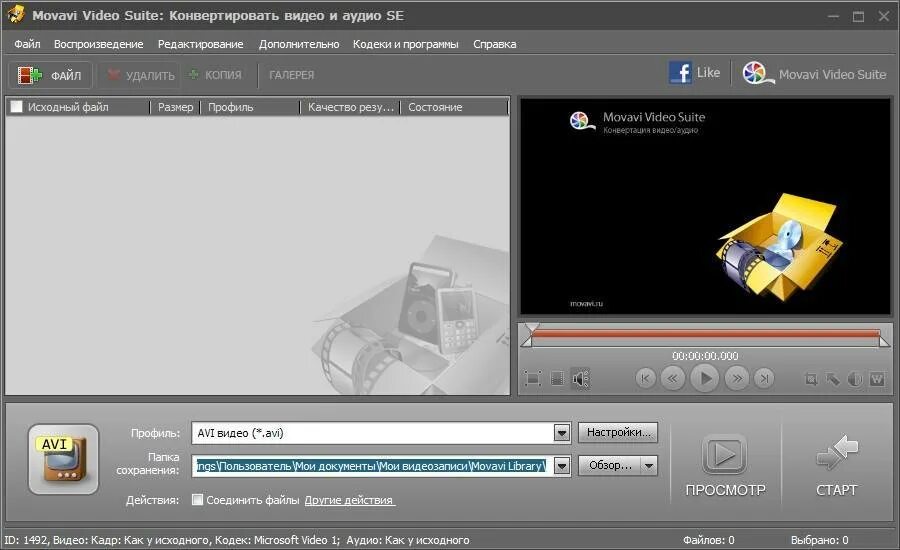Open the Кодеки и программы menu
This screenshot has width=900, height=550.
tap(405, 44)
